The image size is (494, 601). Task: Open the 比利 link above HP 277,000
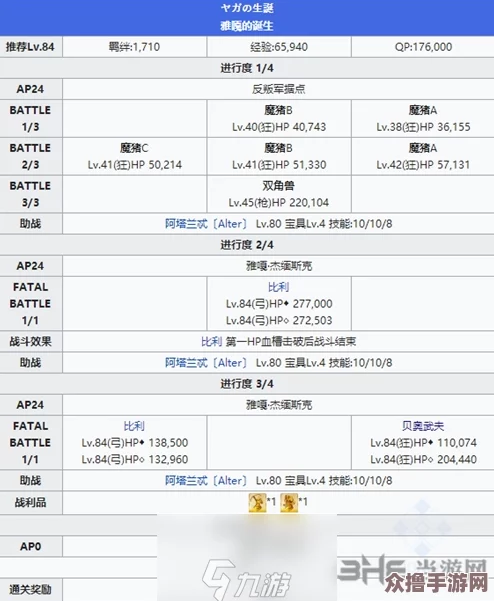(279, 287)
